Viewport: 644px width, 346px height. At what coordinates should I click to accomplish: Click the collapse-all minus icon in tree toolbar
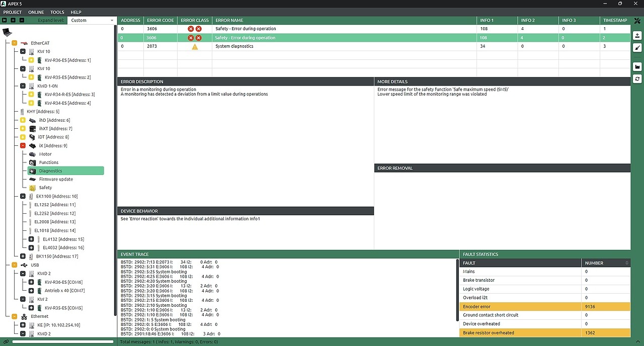coord(21,20)
